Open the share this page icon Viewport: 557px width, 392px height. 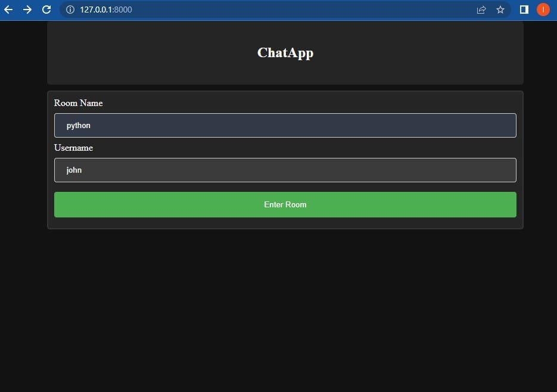click(481, 10)
